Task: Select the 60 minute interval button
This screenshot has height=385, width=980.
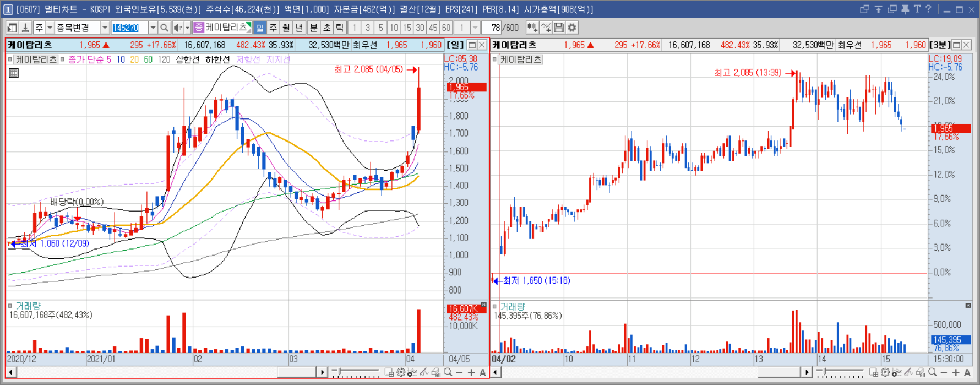Action: click(x=446, y=28)
